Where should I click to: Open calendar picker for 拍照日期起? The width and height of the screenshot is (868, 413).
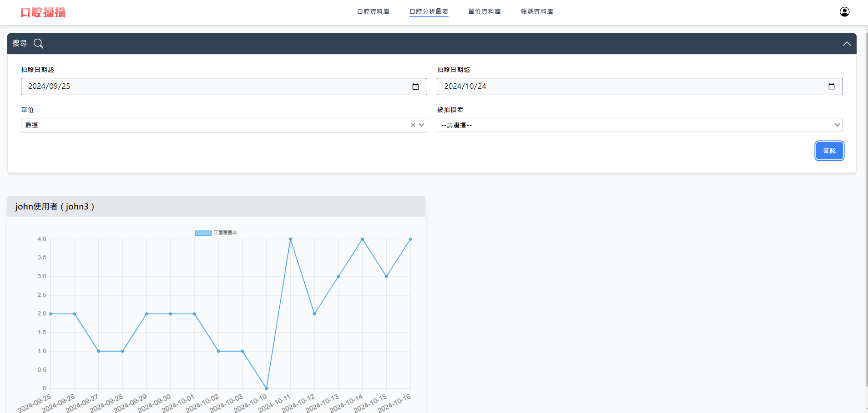(415, 87)
